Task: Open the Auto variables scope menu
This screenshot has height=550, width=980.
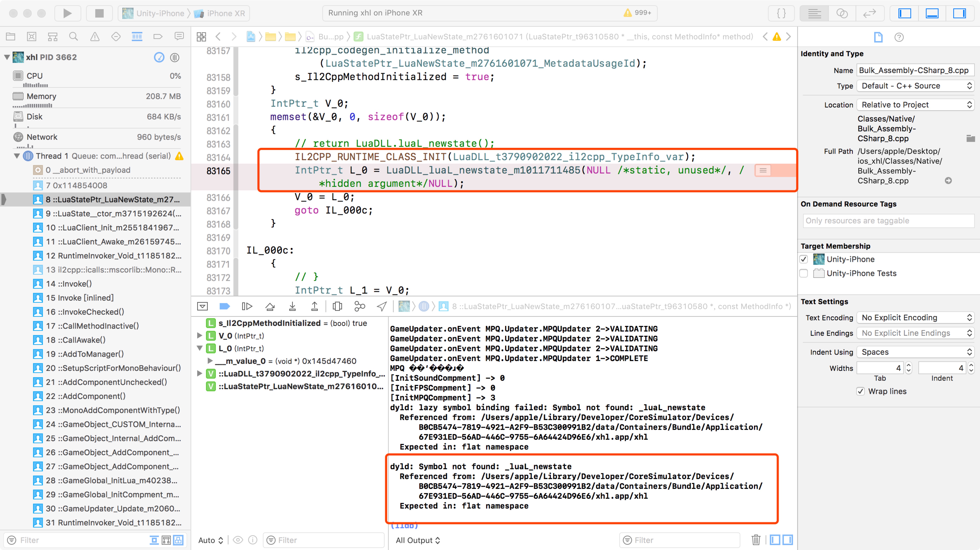Action: (210, 540)
